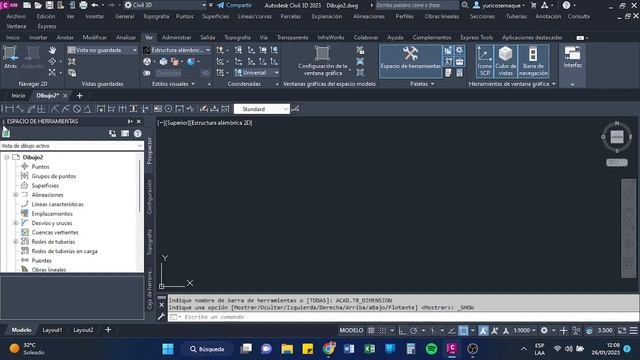Click the MODELO status bar button
This screenshot has height=360, width=640.
pyautogui.click(x=351, y=330)
